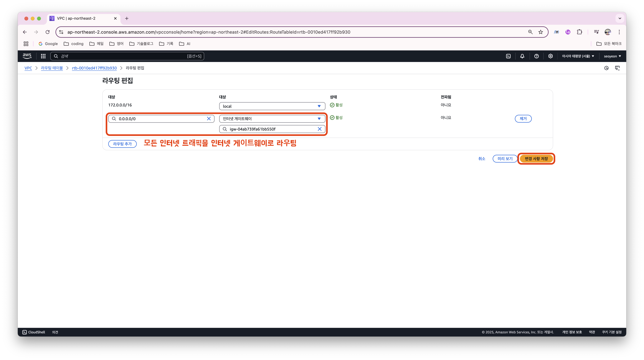This screenshot has height=360, width=644.
Task: Open the AWS help question mark icon
Action: click(x=537, y=56)
